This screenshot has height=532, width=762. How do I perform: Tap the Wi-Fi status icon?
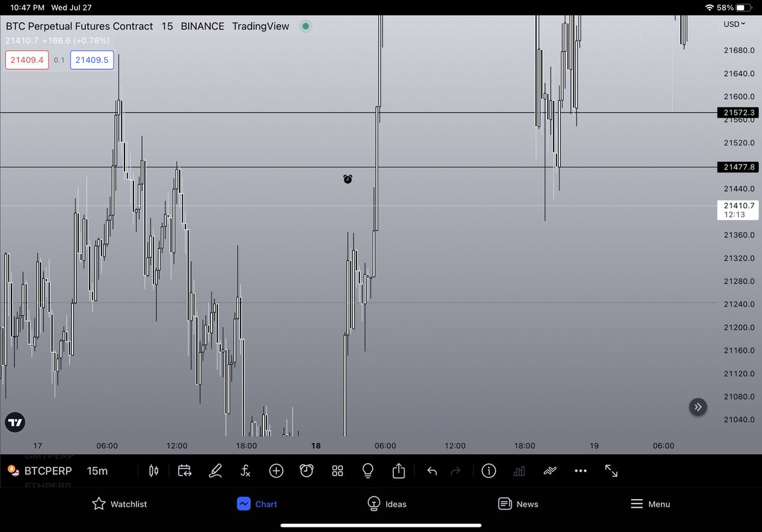[x=710, y=8]
